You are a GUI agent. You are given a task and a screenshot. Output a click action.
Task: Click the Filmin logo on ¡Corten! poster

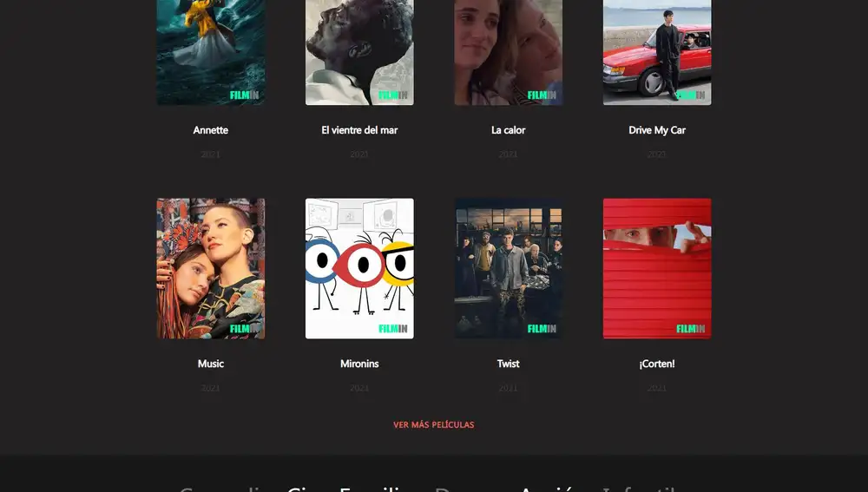point(690,329)
